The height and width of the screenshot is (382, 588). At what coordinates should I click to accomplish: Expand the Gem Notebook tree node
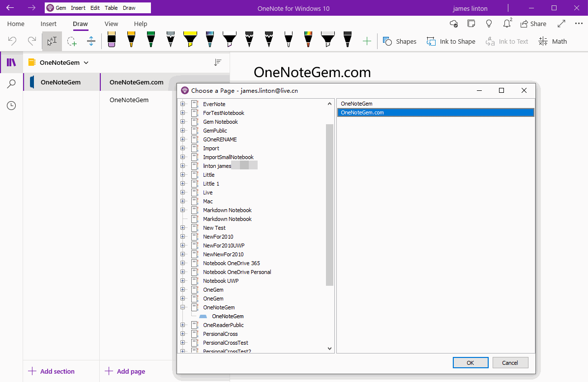182,122
